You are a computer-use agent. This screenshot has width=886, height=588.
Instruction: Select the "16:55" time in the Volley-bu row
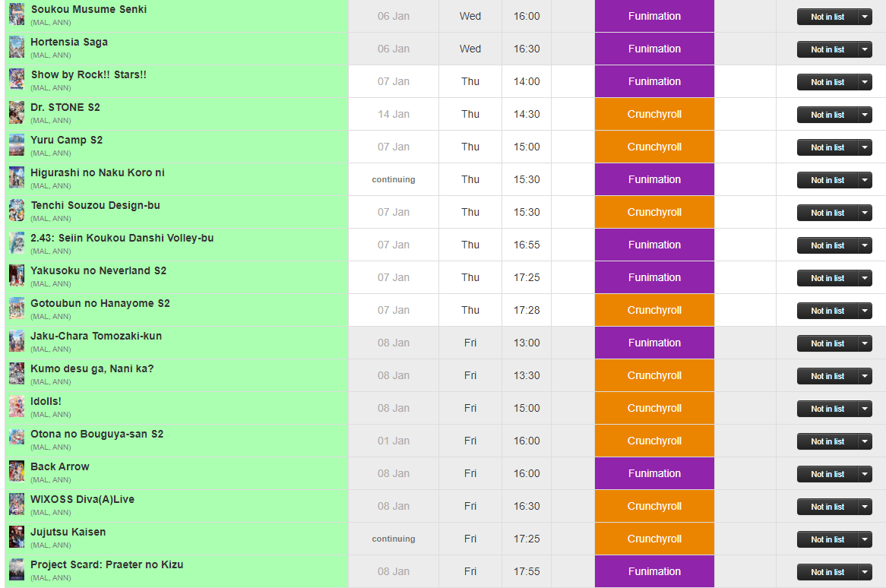point(527,245)
